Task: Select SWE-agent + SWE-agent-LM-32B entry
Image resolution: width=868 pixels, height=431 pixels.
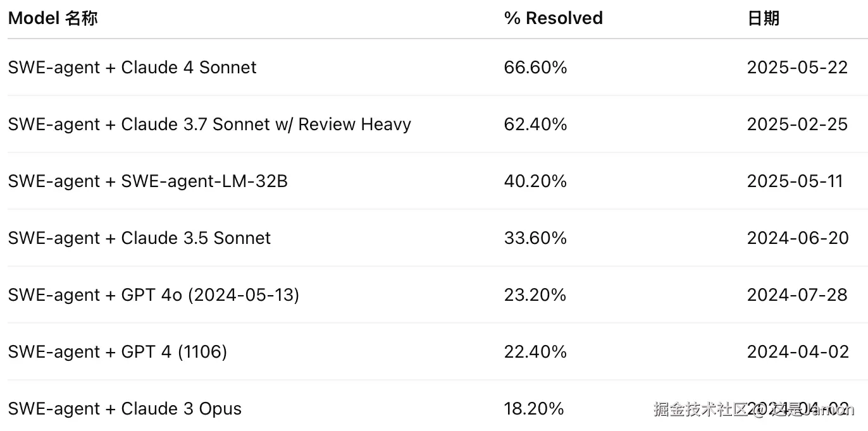Action: [147, 181]
